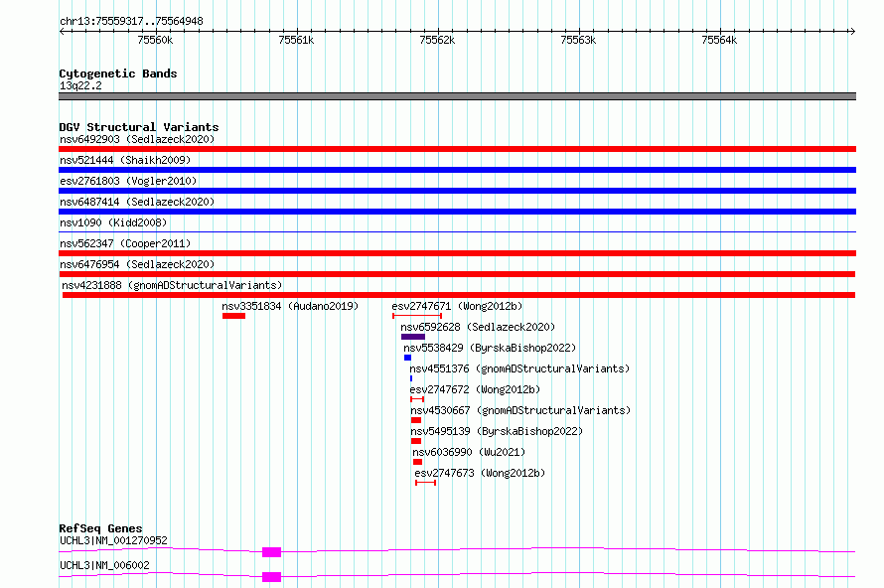This screenshot has width=884, height=588.
Task: Click the nsv3351834 (Audano2019) label
Action: pos(290,306)
